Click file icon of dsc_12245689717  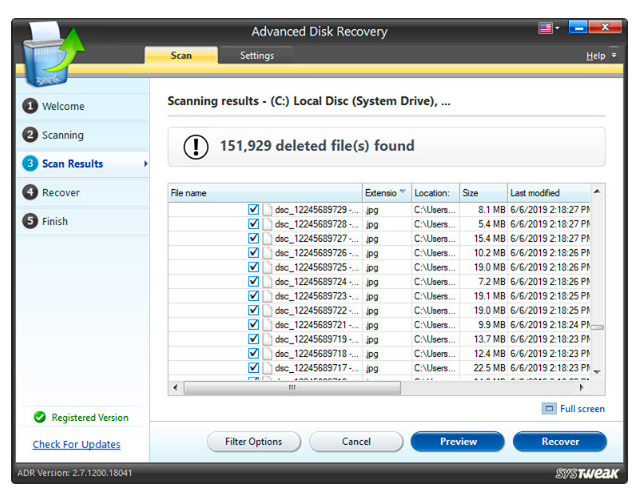[x=267, y=368]
